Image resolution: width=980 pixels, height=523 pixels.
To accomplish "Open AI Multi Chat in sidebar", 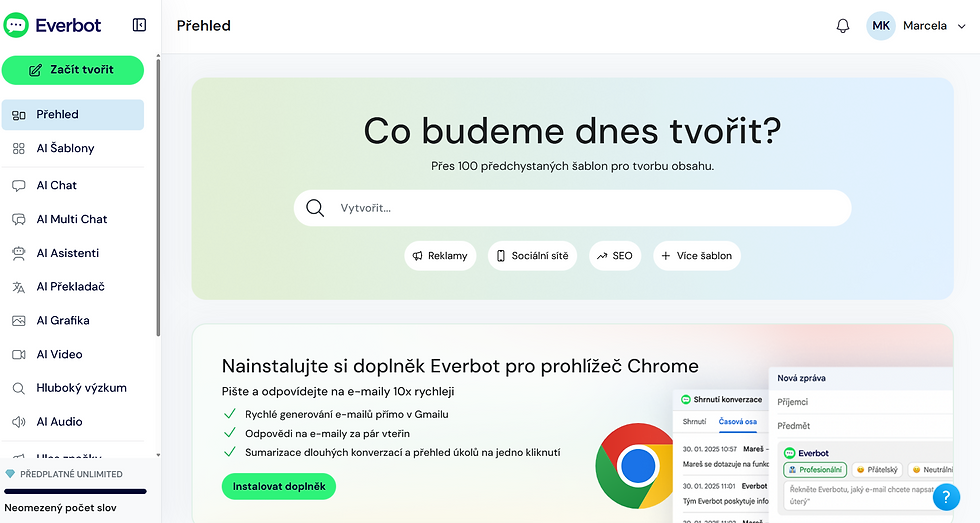I will click(72, 219).
